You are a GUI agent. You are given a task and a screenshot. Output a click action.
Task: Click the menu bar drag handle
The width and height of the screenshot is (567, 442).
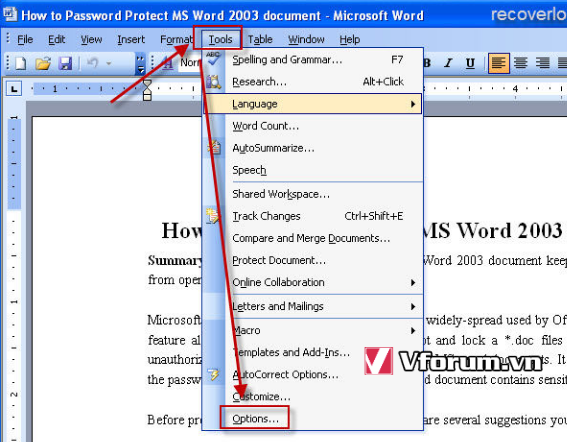tap(8, 38)
